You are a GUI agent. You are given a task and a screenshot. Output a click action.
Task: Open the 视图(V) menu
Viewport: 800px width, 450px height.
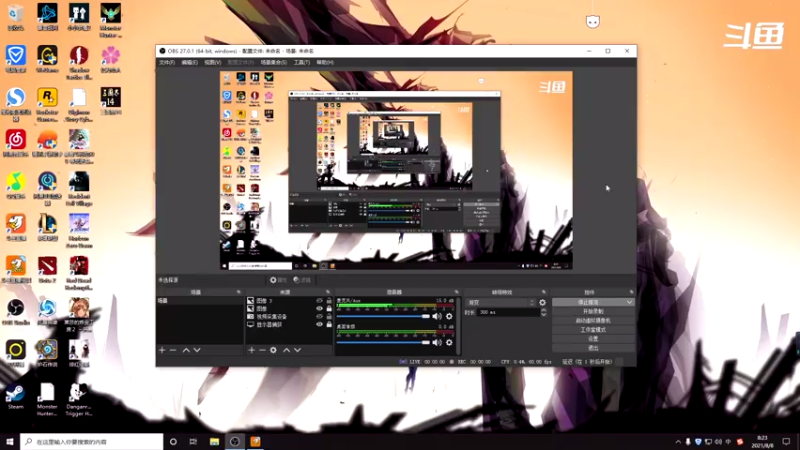pyautogui.click(x=213, y=62)
